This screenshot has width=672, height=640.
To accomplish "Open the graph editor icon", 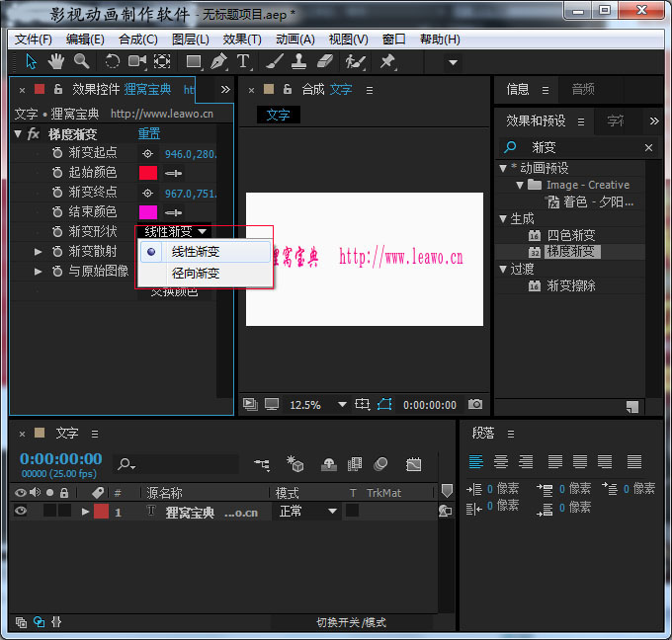I will 413,464.
